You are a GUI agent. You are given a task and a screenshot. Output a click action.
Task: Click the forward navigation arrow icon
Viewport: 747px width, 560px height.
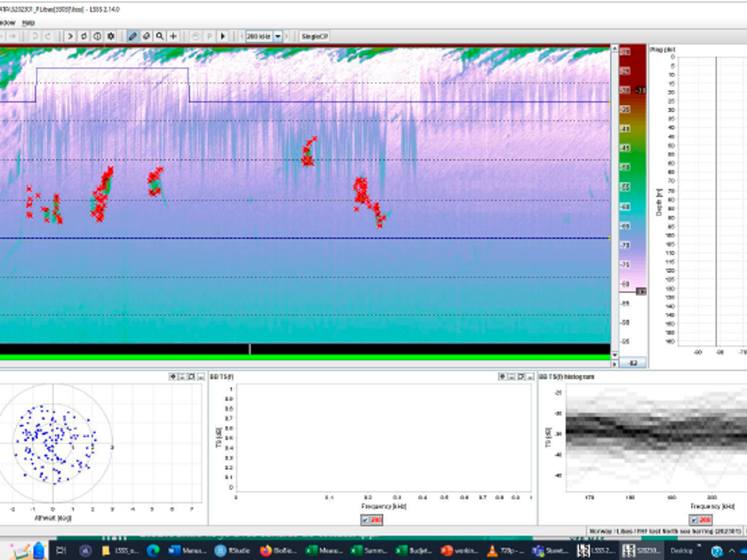click(12, 36)
